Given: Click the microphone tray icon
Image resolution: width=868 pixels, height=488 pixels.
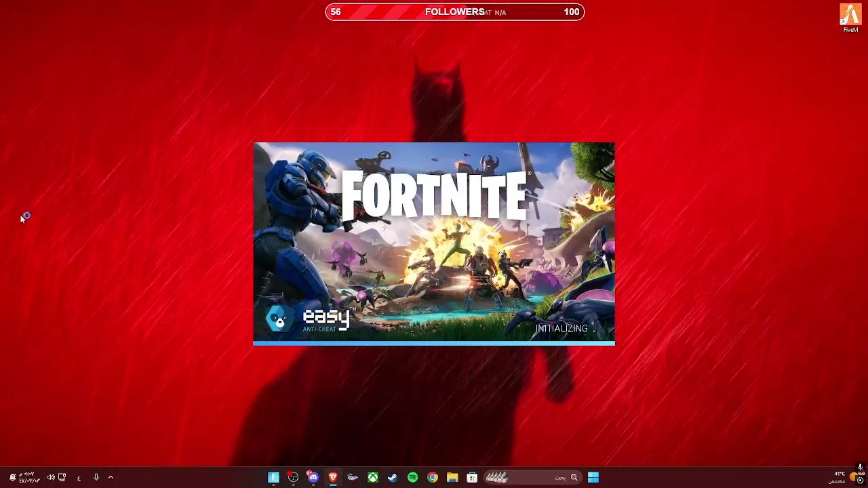Looking at the screenshot, I should [x=96, y=477].
